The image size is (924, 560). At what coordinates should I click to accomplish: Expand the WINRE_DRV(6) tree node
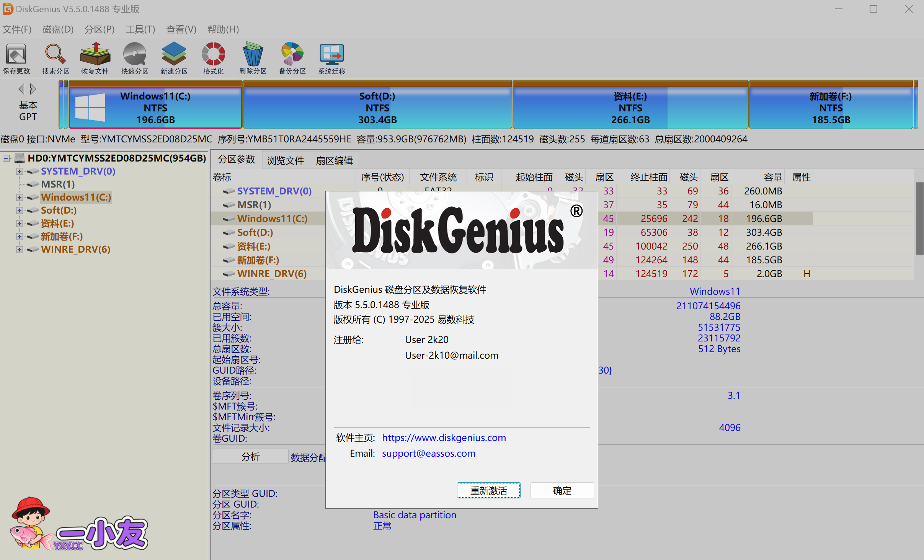(19, 250)
